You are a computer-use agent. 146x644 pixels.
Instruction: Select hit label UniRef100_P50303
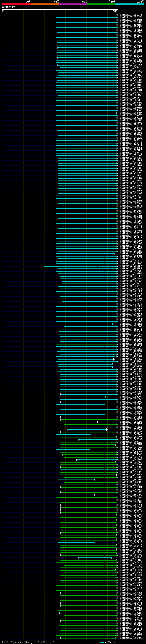coord(131,42)
